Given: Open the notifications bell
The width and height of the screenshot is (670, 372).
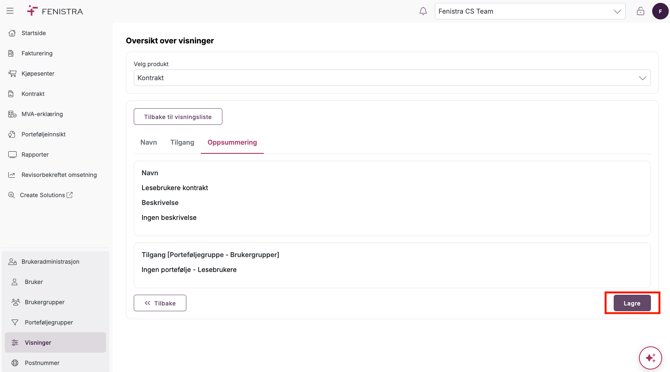Looking at the screenshot, I should [x=423, y=11].
